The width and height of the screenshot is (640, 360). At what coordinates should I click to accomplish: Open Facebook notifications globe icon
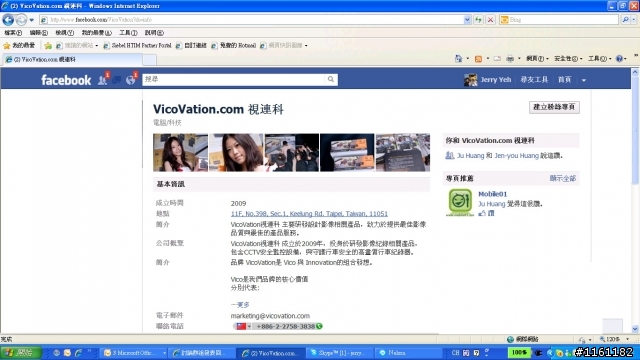(131, 80)
